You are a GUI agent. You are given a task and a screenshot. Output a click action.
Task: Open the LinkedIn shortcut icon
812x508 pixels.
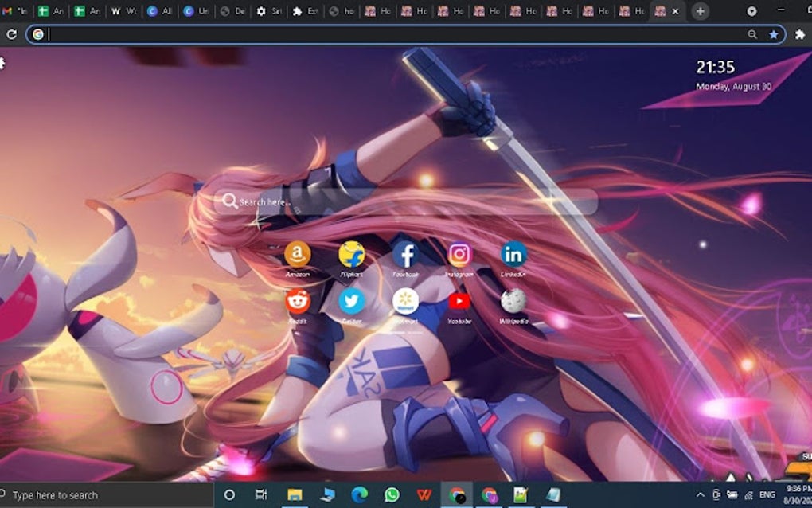pyautogui.click(x=513, y=254)
